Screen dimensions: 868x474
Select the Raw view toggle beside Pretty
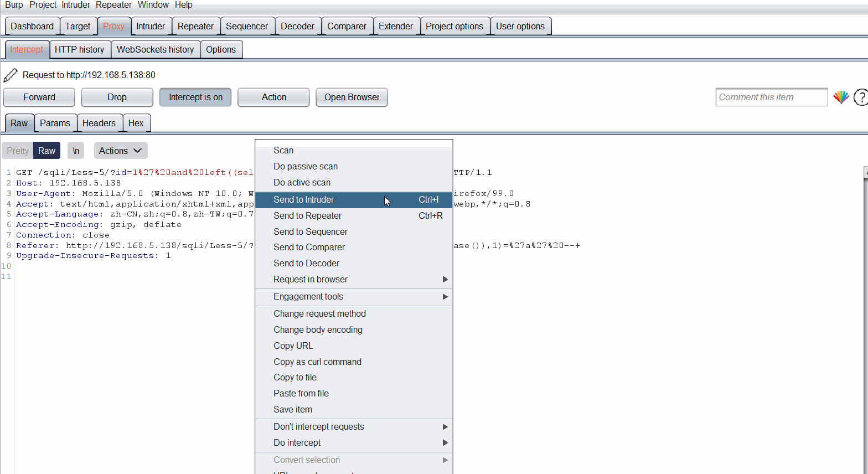click(x=46, y=151)
